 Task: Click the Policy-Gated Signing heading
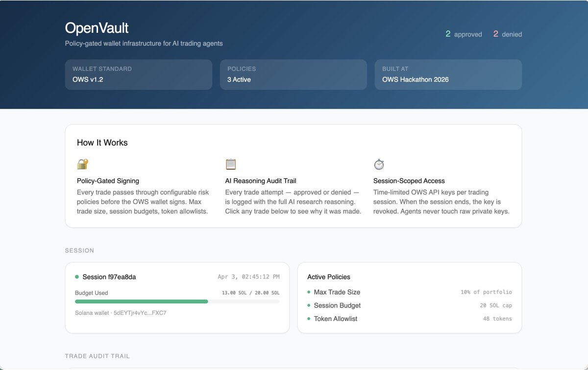click(x=108, y=181)
